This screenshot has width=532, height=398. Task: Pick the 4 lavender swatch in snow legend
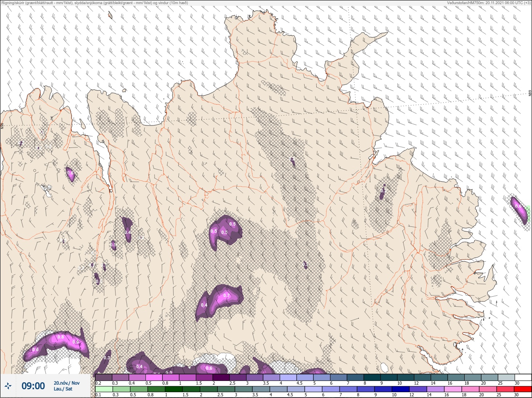288,377
